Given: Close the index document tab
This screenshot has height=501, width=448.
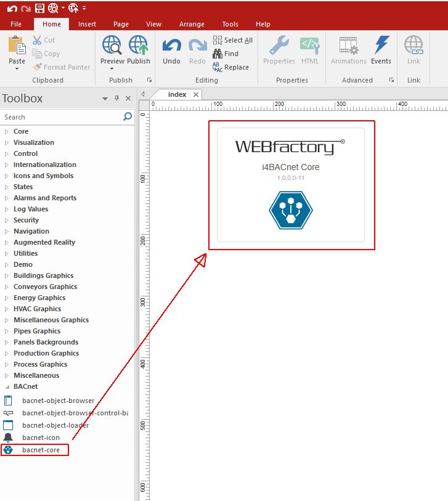Looking at the screenshot, I should (x=196, y=94).
